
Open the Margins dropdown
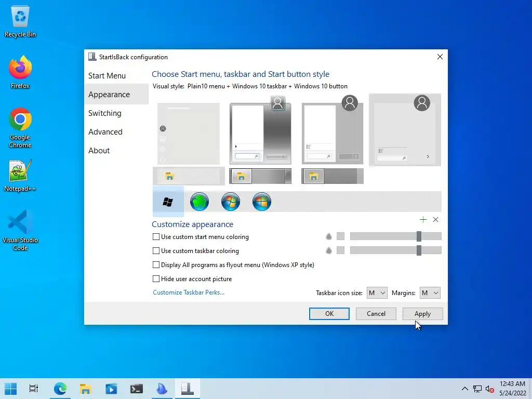[x=430, y=293]
